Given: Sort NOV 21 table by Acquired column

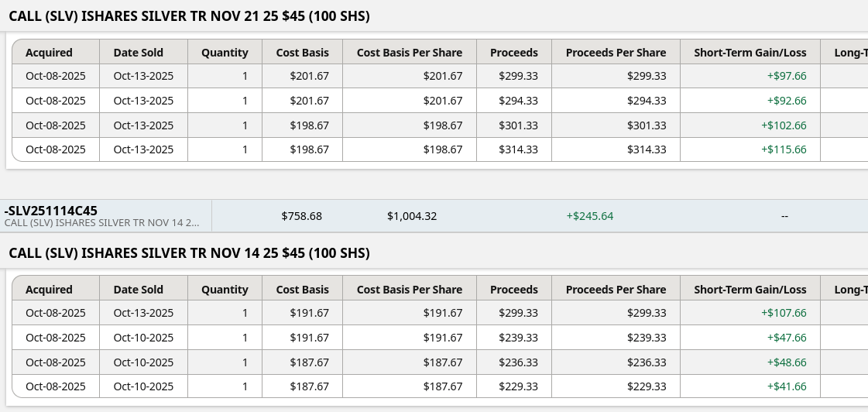Looking at the screenshot, I should 49,53.
